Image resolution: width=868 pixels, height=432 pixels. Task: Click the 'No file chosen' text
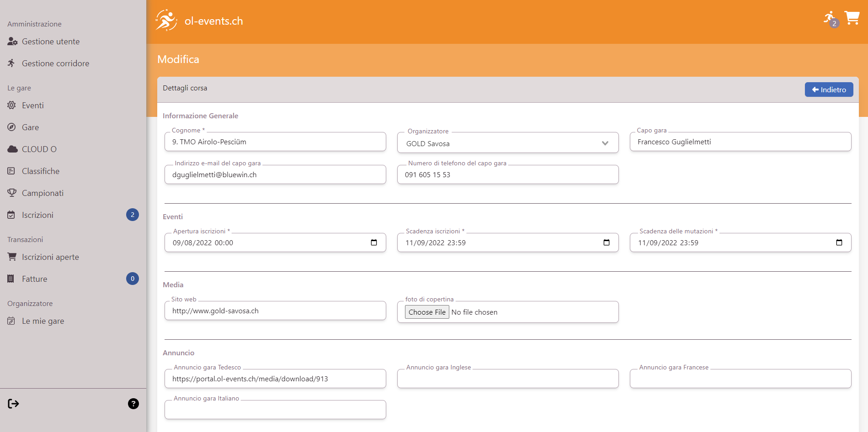tap(474, 312)
